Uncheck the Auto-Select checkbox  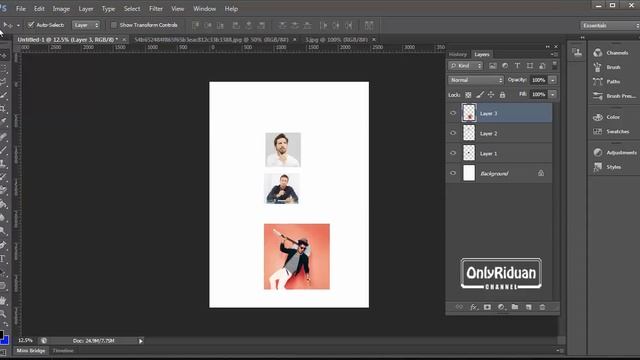31,25
